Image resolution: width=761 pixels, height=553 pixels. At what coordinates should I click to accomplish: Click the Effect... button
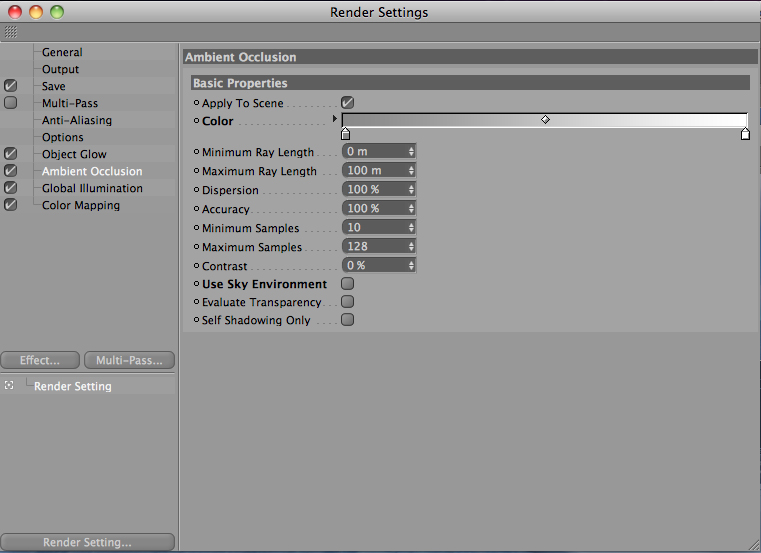click(40, 360)
